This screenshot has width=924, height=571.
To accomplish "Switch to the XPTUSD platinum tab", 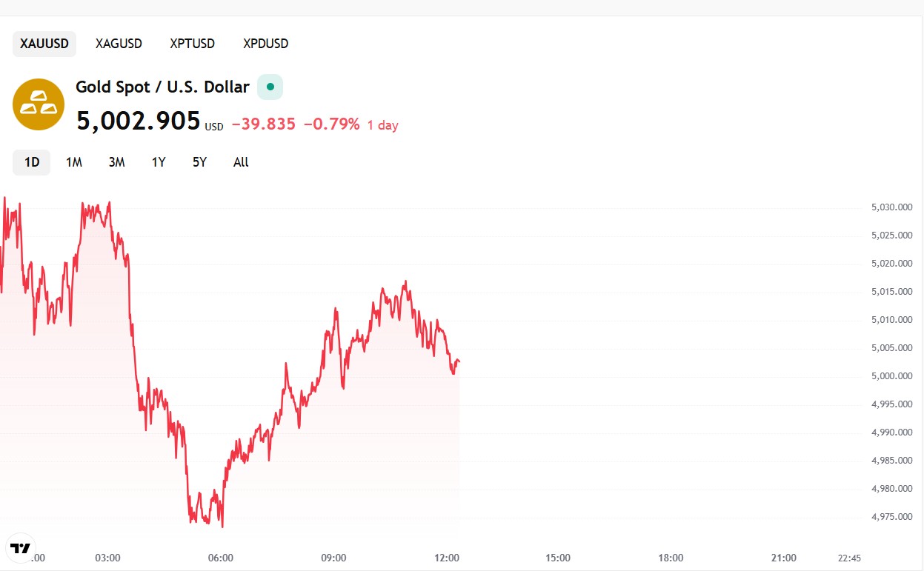I will click(x=191, y=44).
